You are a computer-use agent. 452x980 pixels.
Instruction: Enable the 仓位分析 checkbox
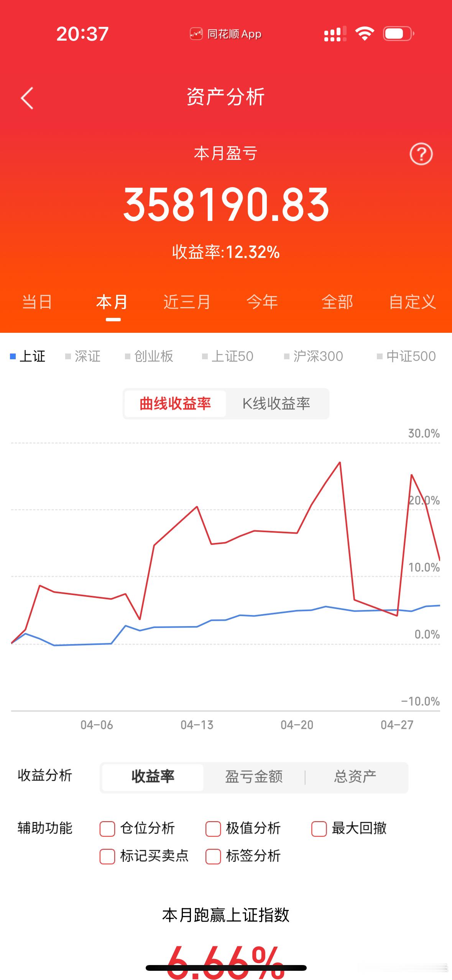pyautogui.click(x=107, y=829)
